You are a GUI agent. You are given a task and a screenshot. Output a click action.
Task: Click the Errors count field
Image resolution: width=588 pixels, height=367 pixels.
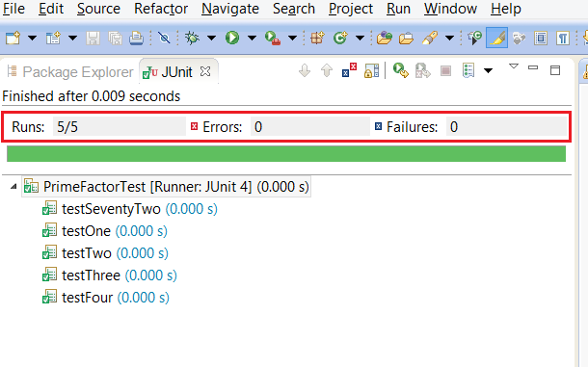pos(310,127)
